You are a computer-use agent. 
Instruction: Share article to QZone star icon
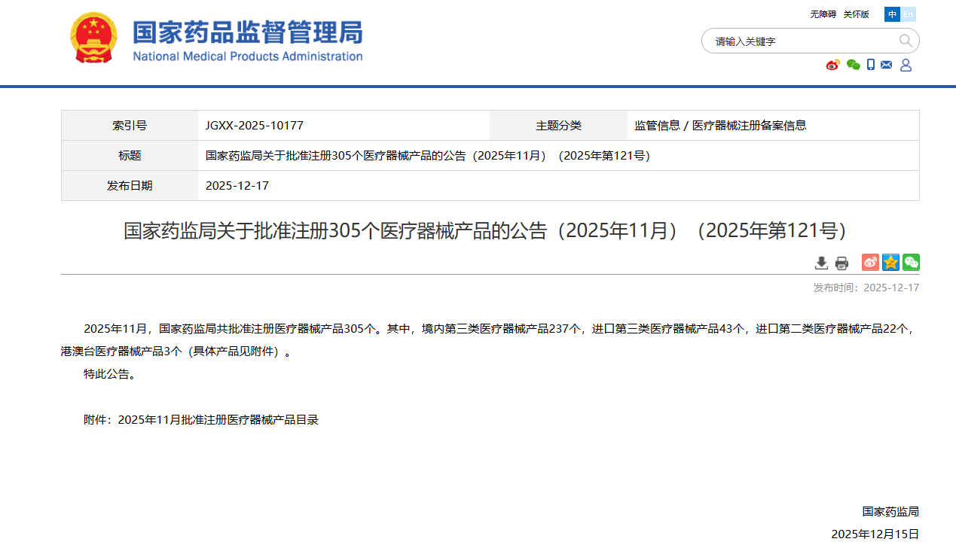click(x=890, y=263)
